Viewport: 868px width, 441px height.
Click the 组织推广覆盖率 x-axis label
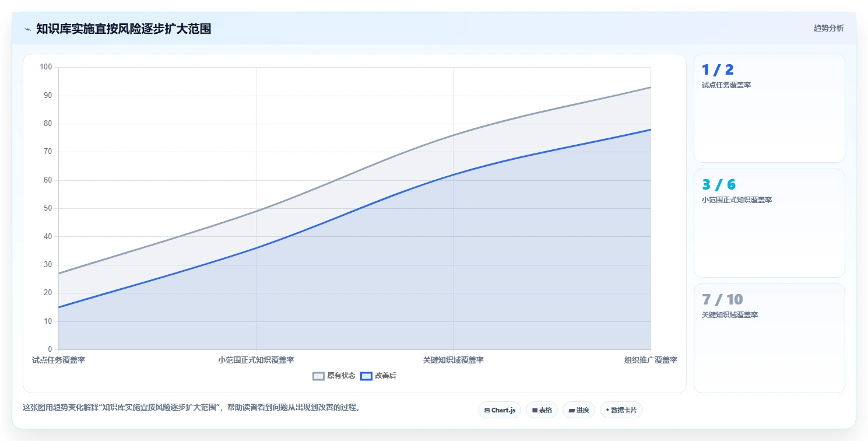pyautogui.click(x=651, y=360)
